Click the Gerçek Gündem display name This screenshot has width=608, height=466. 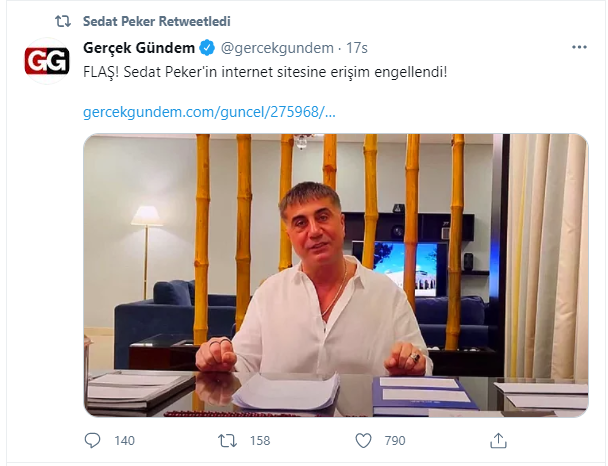coord(139,48)
